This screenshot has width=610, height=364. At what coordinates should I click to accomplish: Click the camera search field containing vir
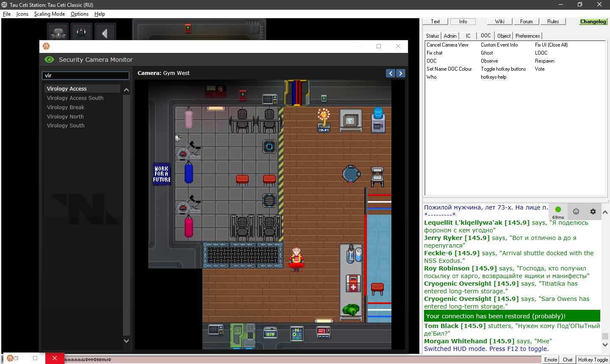(x=86, y=75)
